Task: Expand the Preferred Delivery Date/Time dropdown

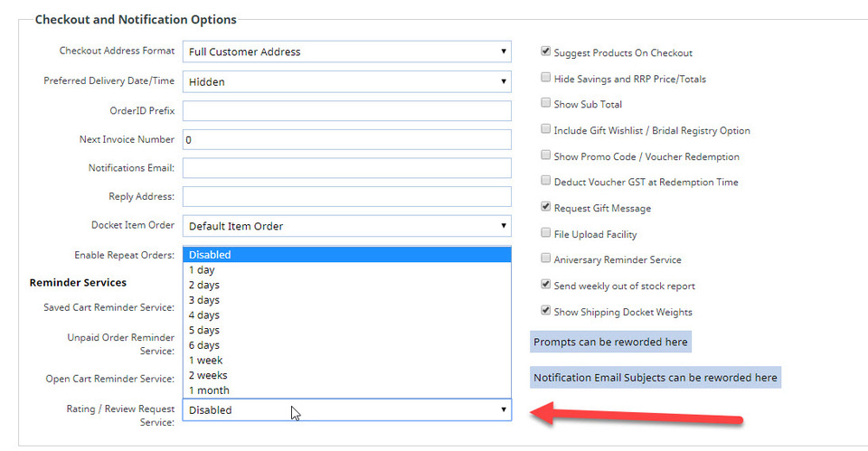Action: point(346,81)
